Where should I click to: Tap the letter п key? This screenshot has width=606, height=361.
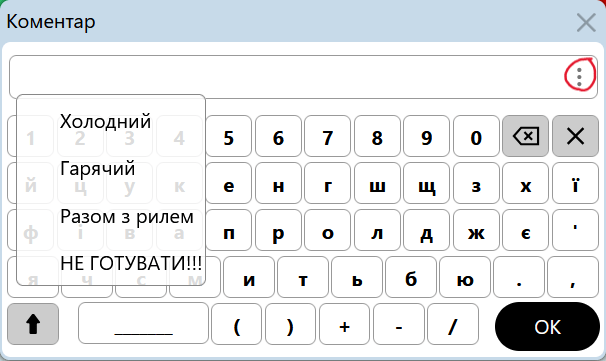pos(228,230)
